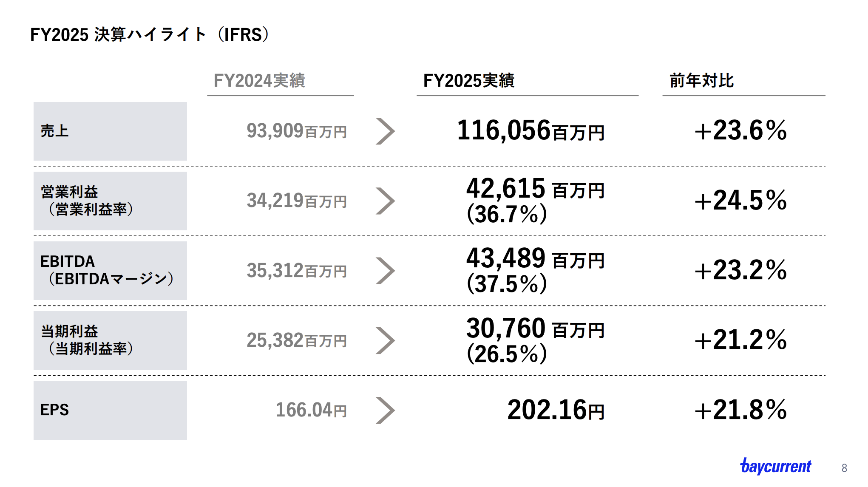Click the arrow in the EBITDA row
The height and width of the screenshot is (487, 868).
click(x=385, y=271)
